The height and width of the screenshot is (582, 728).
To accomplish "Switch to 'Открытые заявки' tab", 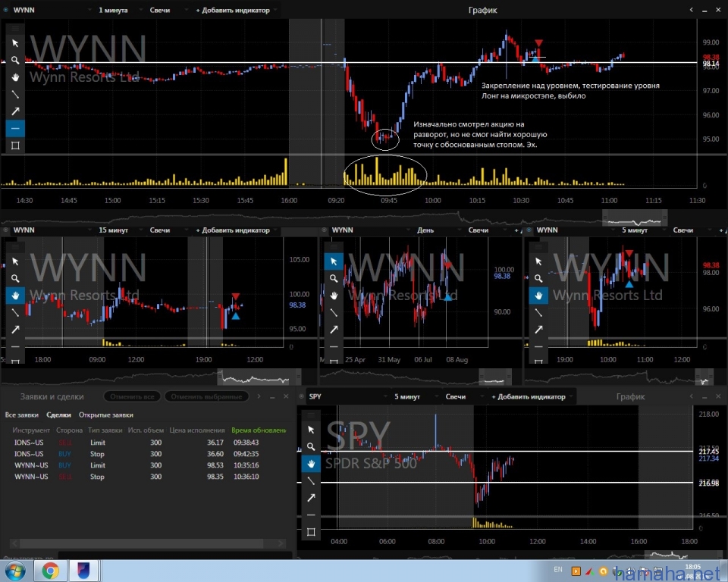I will [x=106, y=415].
